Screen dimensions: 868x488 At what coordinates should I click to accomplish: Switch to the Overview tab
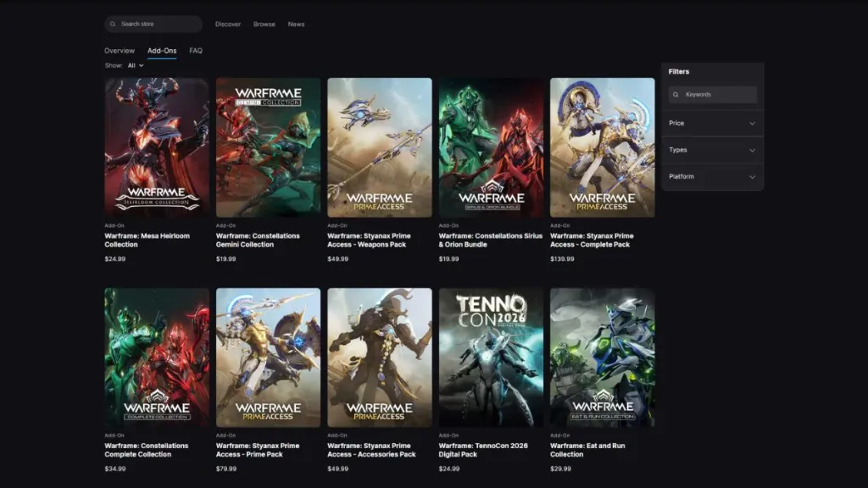[120, 50]
